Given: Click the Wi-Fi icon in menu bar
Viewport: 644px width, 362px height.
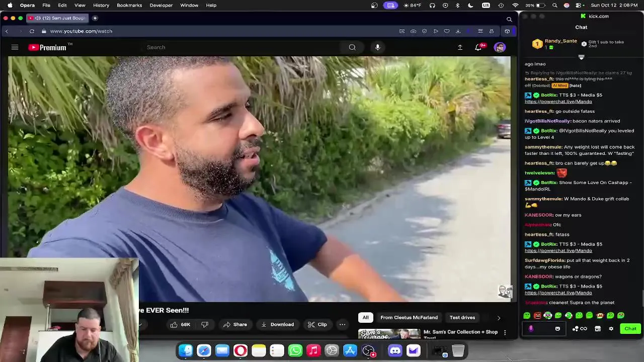Looking at the screenshot, I should tap(515, 5).
